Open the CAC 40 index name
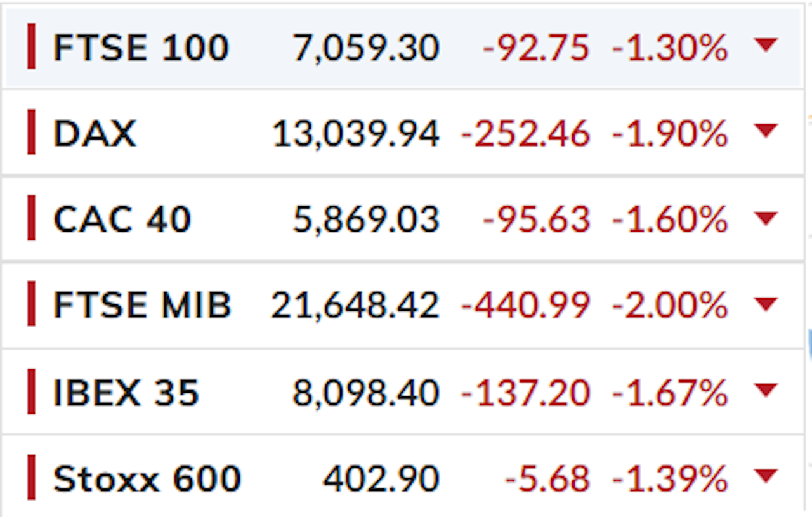The width and height of the screenshot is (812, 517). tap(122, 219)
